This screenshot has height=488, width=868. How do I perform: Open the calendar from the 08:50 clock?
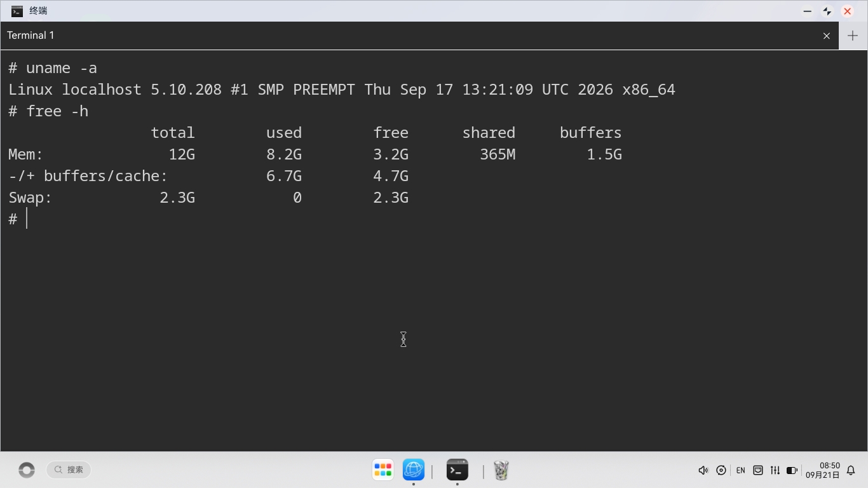tap(823, 470)
